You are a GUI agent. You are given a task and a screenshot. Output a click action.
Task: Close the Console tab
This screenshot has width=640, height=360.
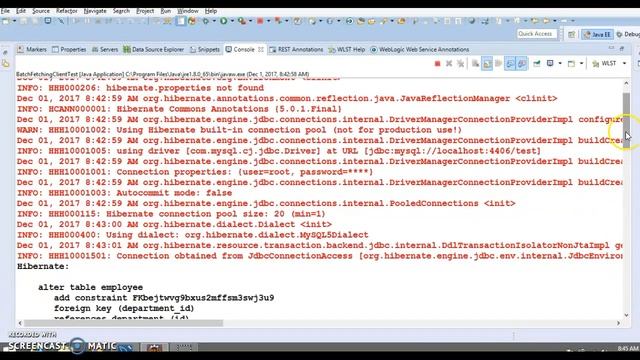click(260, 49)
